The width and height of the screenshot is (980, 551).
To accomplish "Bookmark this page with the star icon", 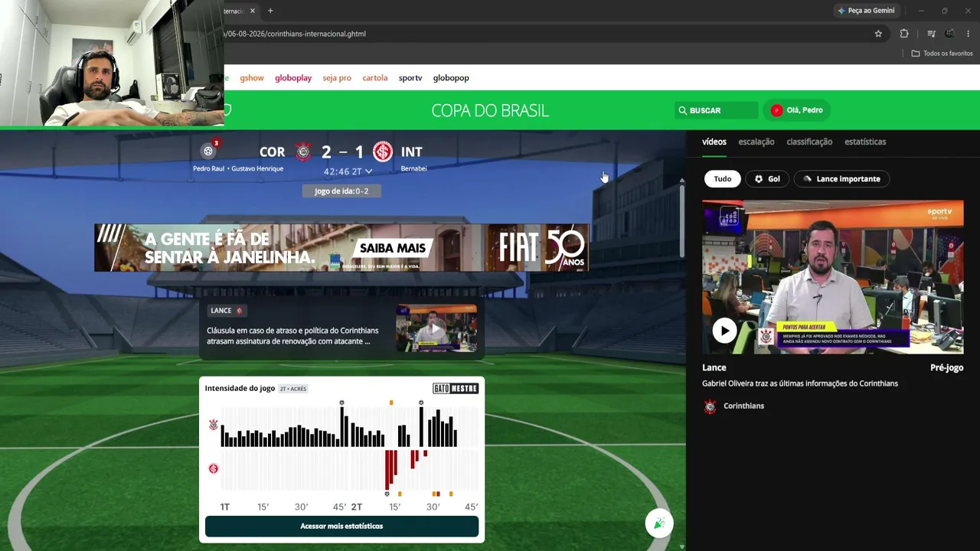I will 878,34.
